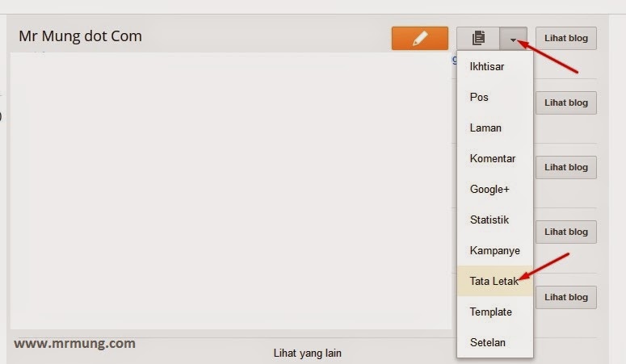
Task: Click the Lihat blog button beside Pos
Action: (565, 103)
